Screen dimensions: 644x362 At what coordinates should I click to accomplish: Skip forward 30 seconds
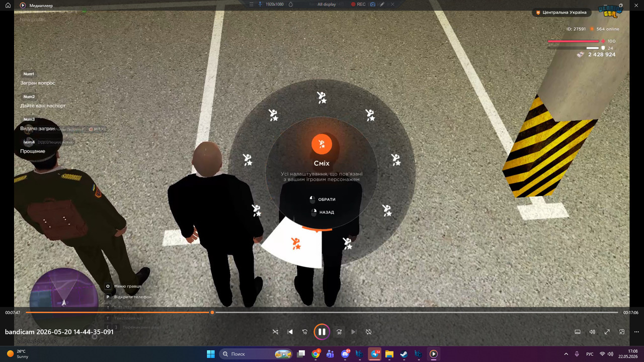tap(339, 332)
